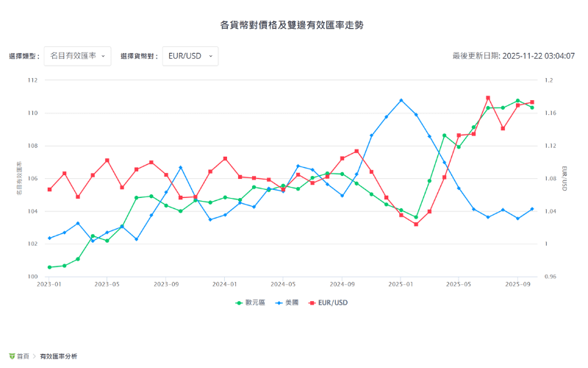Click the 2024-05 x-axis label

click(x=283, y=284)
